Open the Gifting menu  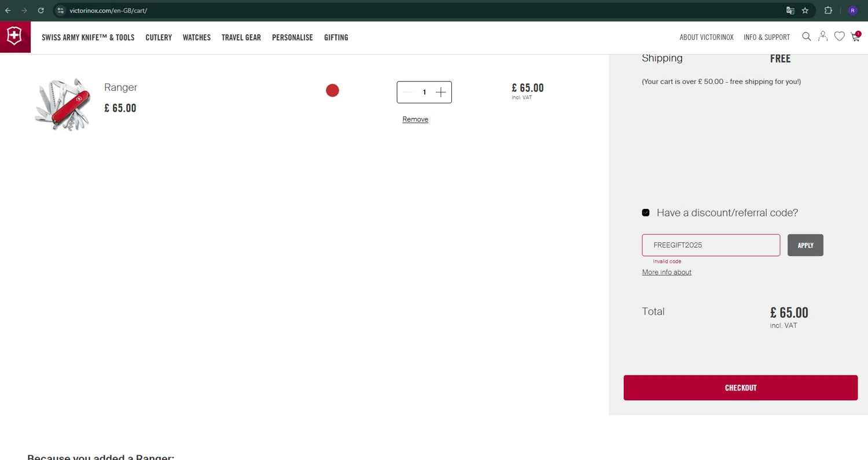(x=336, y=37)
